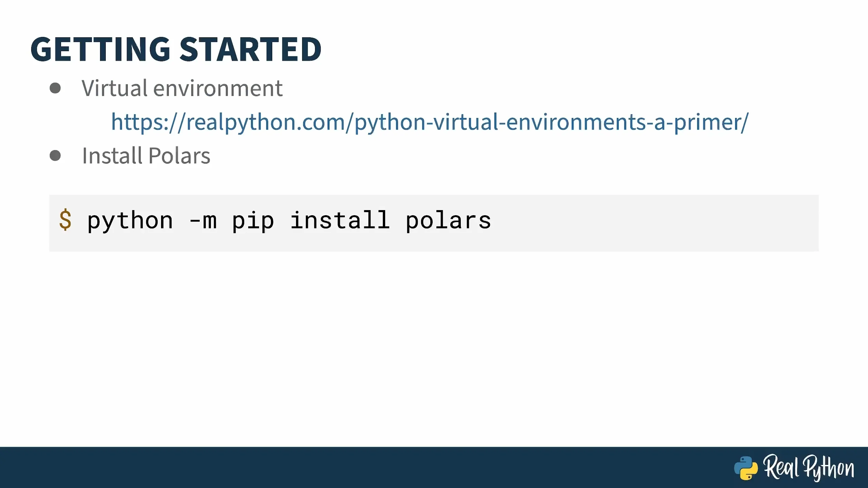This screenshot has width=868, height=488.
Task: Click the bullet dot beside Install Polars
Action: (x=55, y=156)
